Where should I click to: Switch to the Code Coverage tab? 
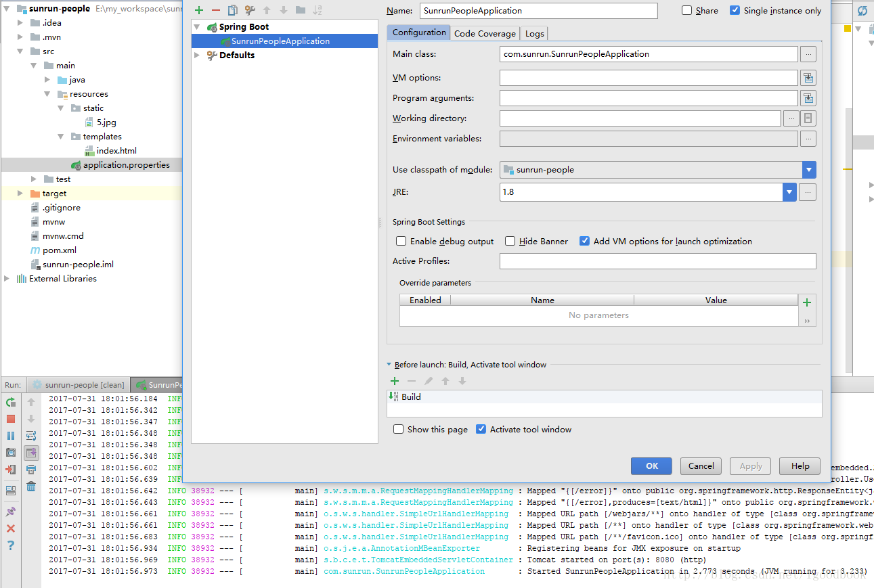(x=485, y=33)
